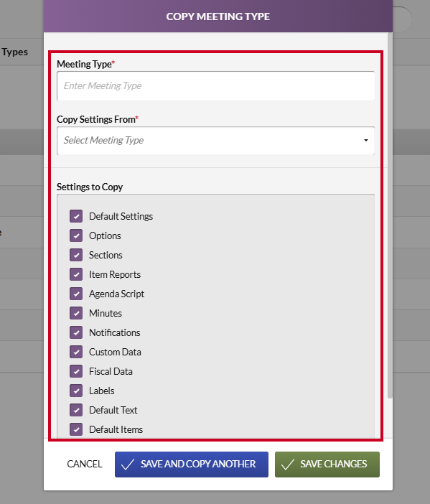Disable the Agenda Script setting

pos(76,294)
